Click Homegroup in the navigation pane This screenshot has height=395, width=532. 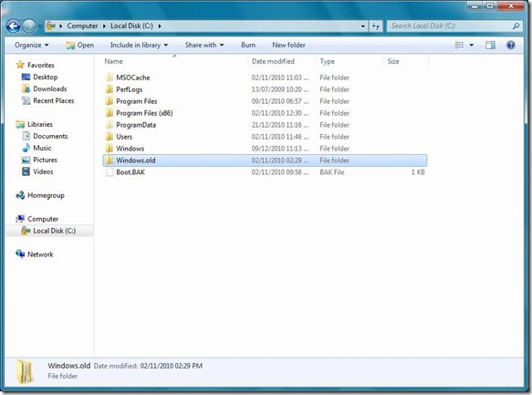pos(46,195)
